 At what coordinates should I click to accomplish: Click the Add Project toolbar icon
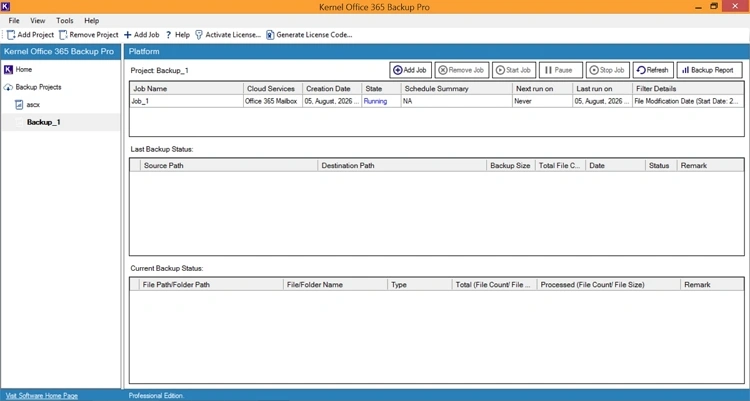click(x=11, y=35)
